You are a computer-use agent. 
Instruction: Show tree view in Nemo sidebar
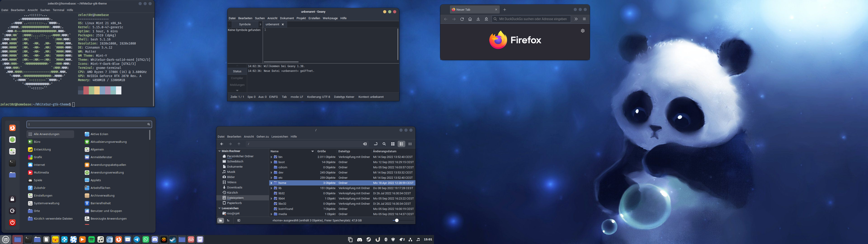click(x=229, y=221)
